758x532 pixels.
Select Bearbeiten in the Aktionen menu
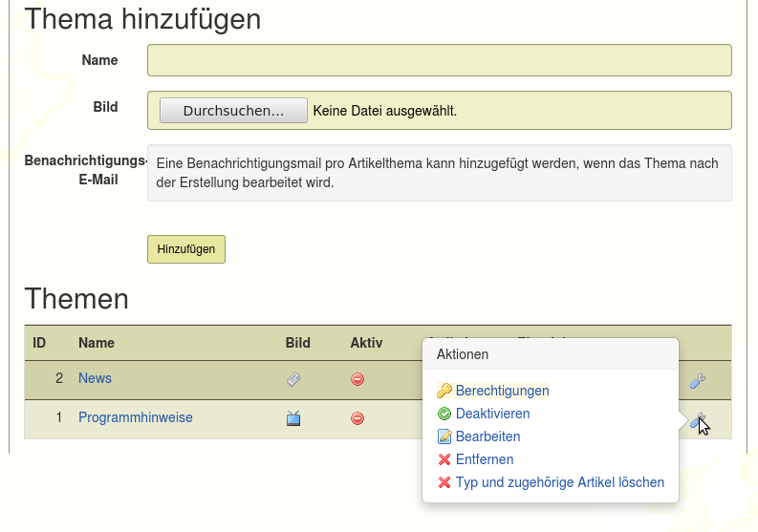487,436
